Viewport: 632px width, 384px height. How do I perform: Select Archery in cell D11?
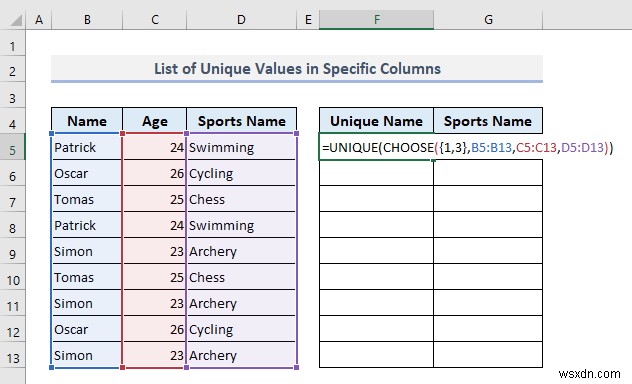tap(241, 303)
